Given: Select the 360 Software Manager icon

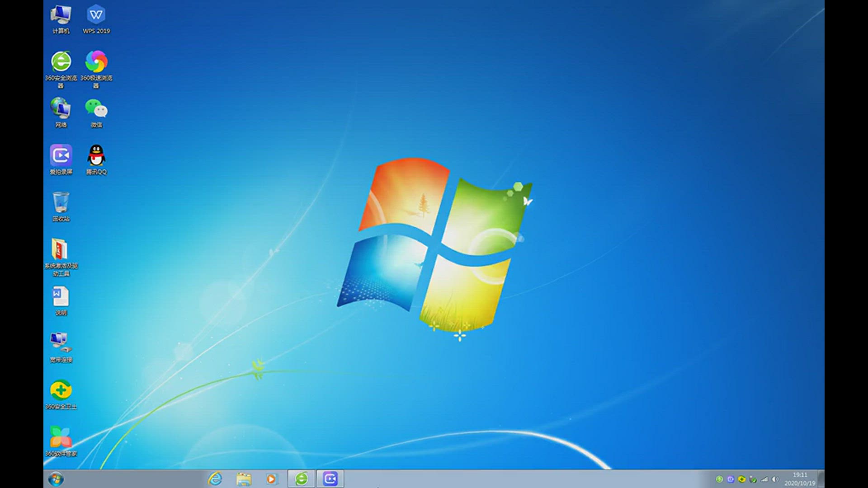Looking at the screenshot, I should coord(61,437).
